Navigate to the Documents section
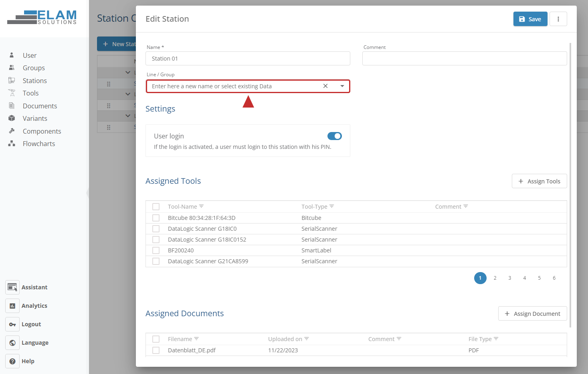588x374 pixels. 12,106
